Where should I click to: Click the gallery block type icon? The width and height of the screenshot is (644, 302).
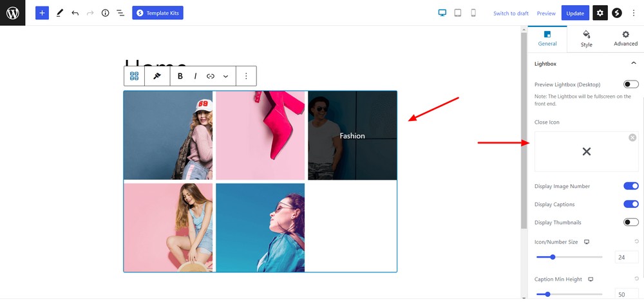coord(135,76)
